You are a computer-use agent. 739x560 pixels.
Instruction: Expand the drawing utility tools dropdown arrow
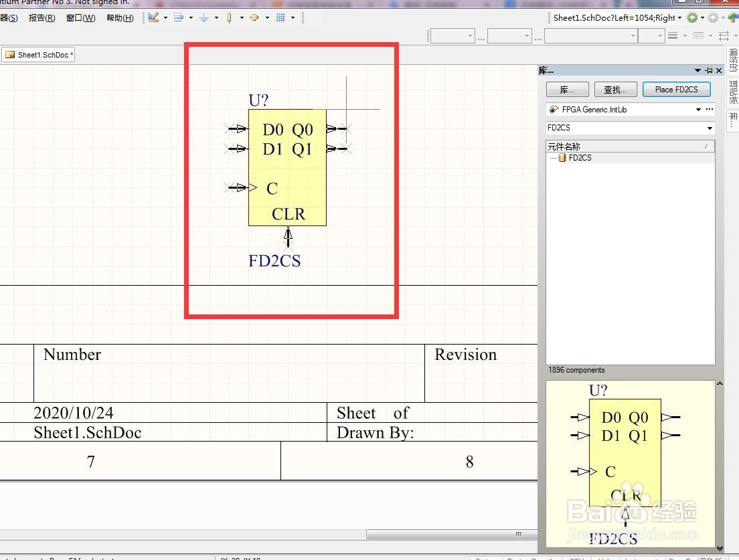pos(165,18)
